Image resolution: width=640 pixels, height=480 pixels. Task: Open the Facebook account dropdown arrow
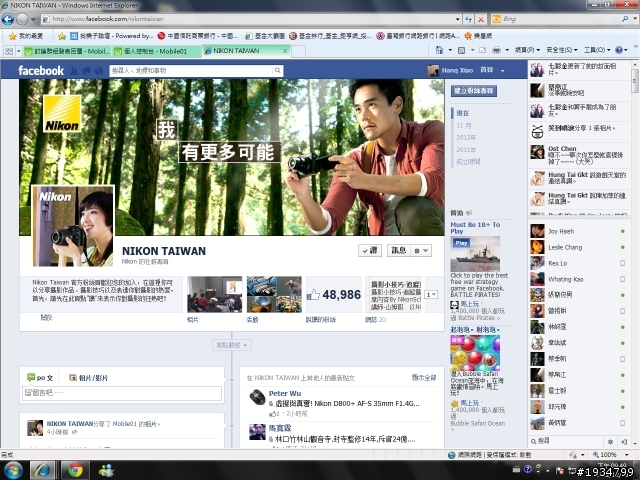[502, 71]
